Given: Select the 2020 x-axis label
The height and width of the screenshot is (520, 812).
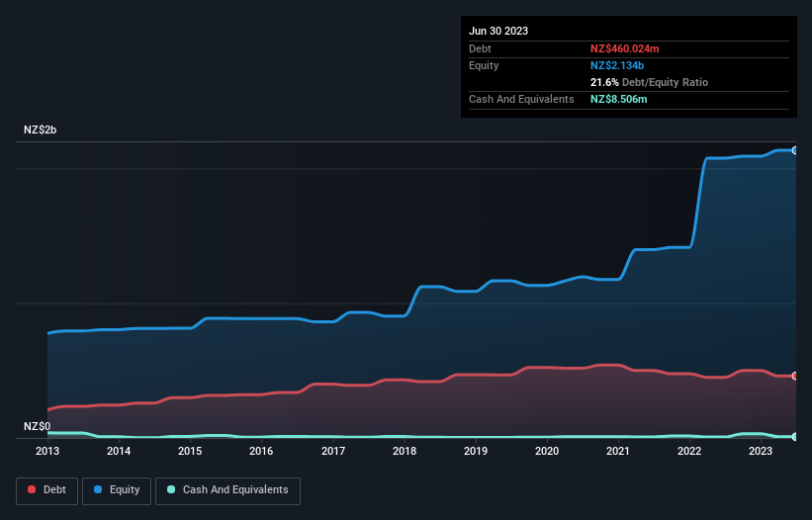Looking at the screenshot, I should point(547,451).
